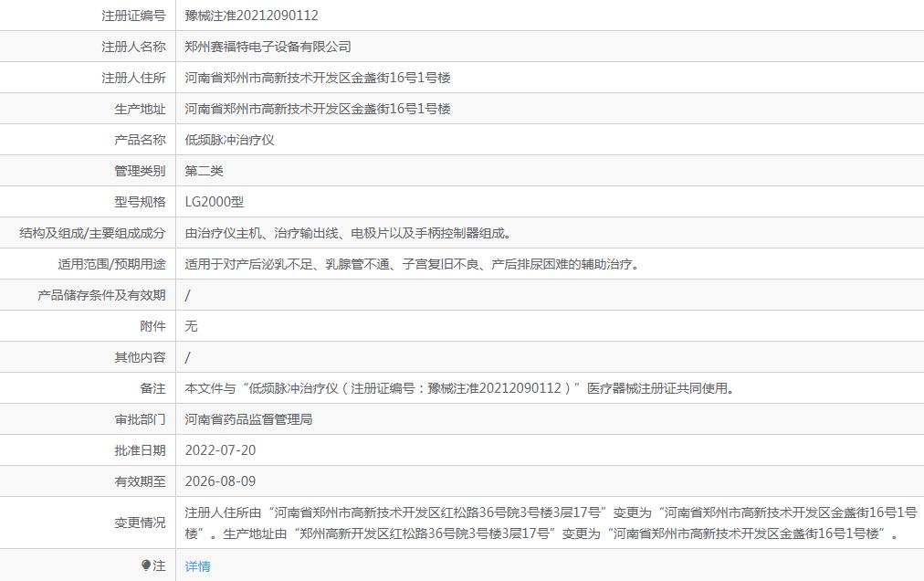Click the 产品储存条件及有效期 label
Screen dimensions: 924x581
101,295
